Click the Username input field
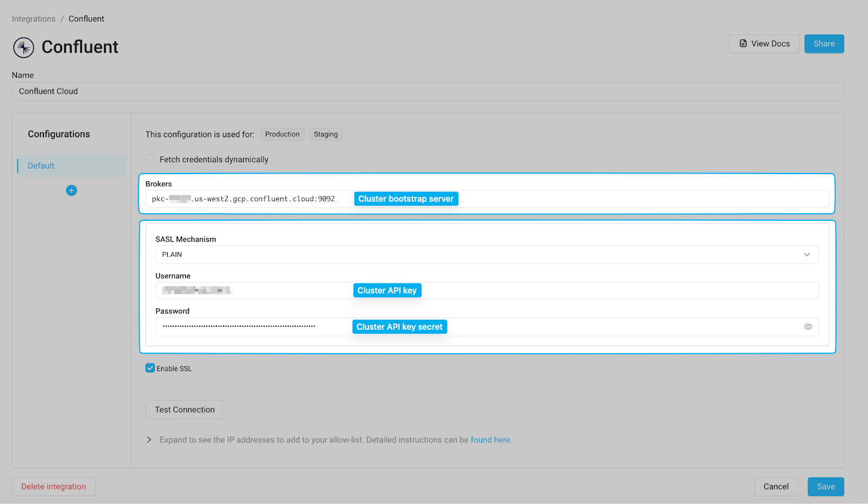868x504 pixels. [x=487, y=291]
